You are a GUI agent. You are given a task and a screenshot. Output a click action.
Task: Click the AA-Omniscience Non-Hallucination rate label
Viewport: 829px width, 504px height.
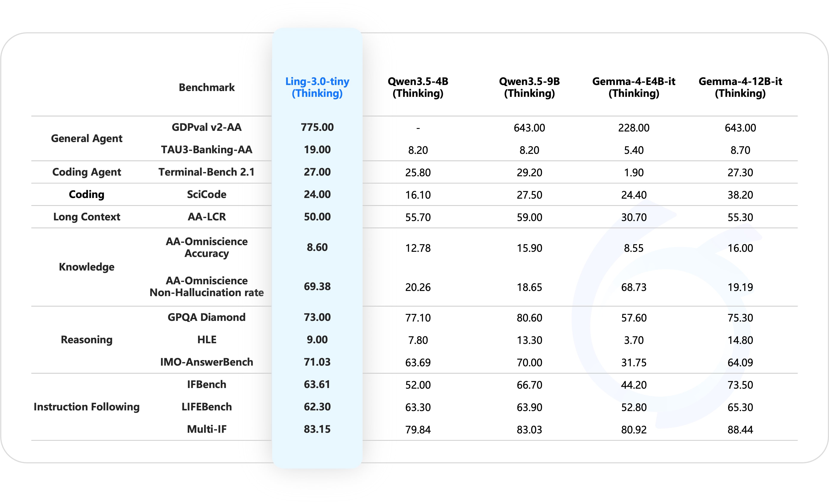tap(206, 286)
